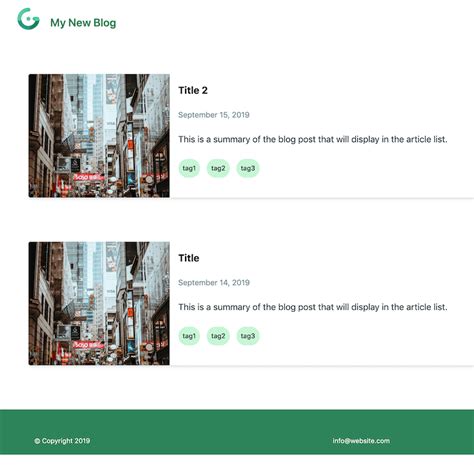
Task: Open the My New Blog home link
Action: [83, 23]
